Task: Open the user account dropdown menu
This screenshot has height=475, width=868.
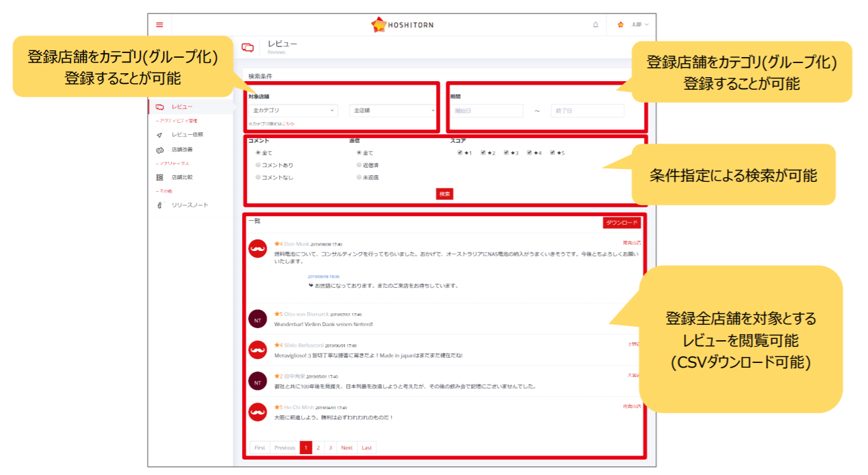Action: coord(633,25)
